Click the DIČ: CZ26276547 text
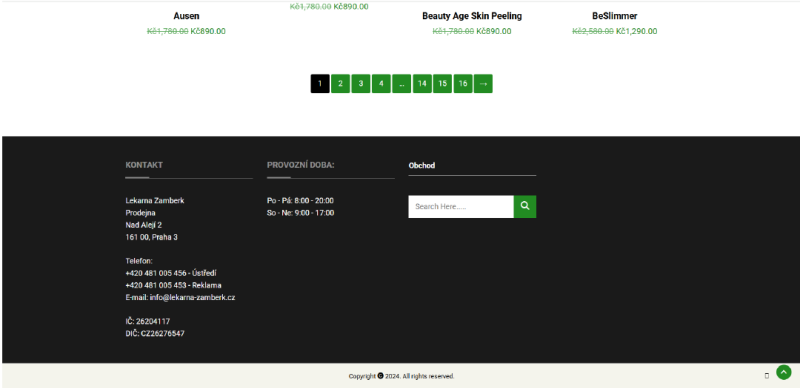Image resolution: width=800 pixels, height=388 pixels. [x=155, y=333]
